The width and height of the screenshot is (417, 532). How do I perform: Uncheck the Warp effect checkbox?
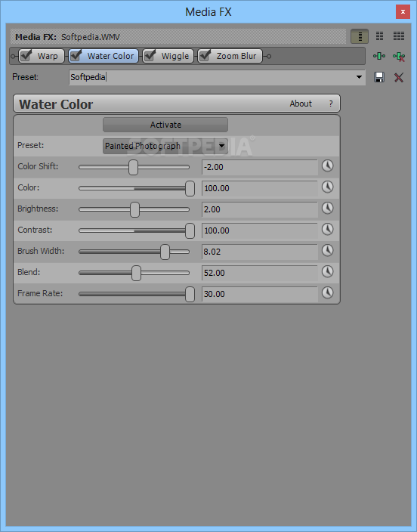tap(26, 56)
